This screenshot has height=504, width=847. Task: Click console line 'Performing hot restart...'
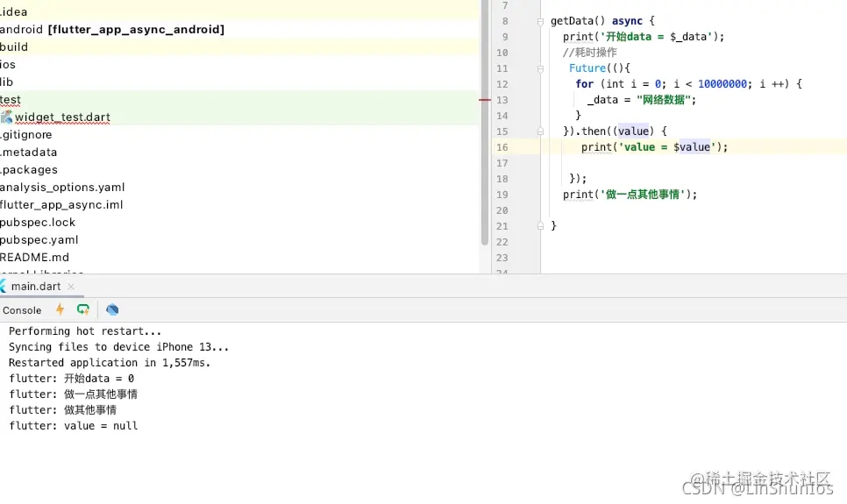pos(85,331)
